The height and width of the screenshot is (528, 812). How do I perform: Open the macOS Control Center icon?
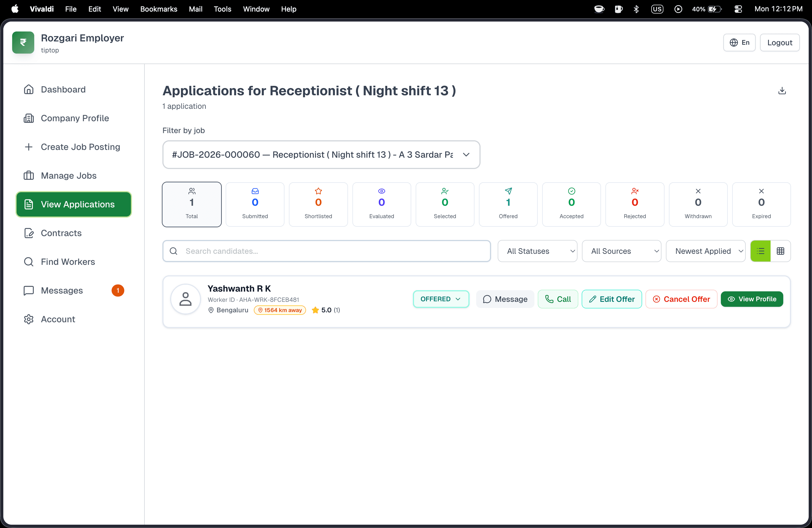738,9
